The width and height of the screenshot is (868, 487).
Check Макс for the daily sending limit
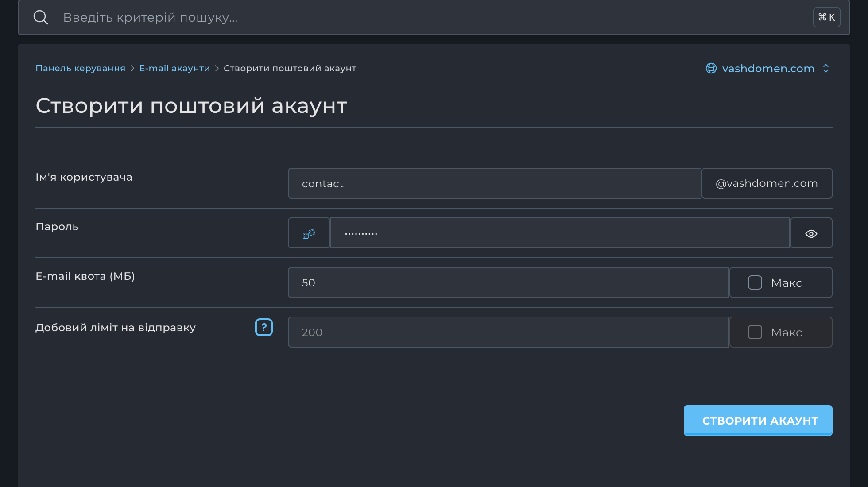(755, 332)
